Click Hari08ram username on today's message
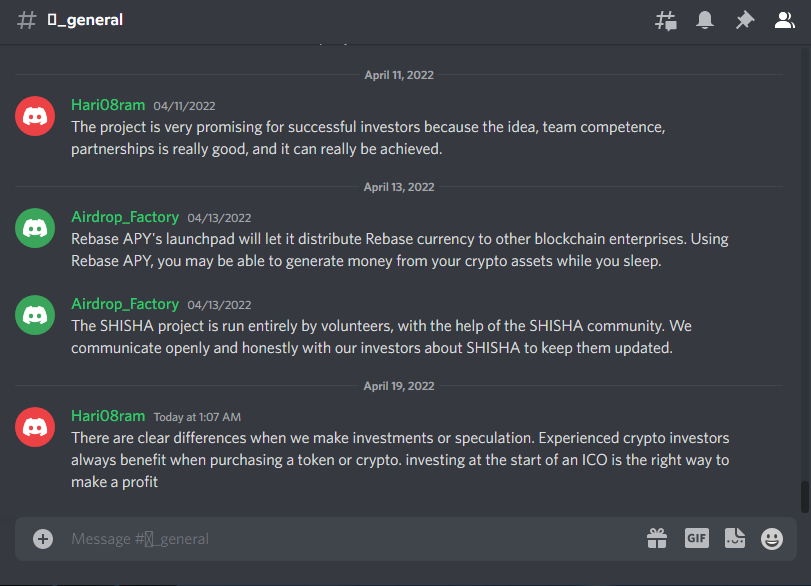The height and width of the screenshot is (586, 811). point(108,416)
